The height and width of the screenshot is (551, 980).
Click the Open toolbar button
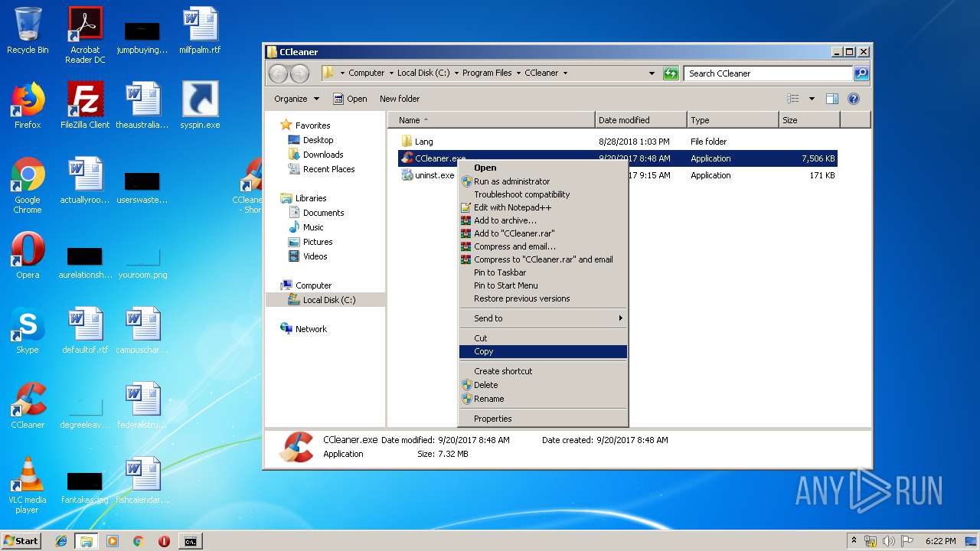[350, 99]
